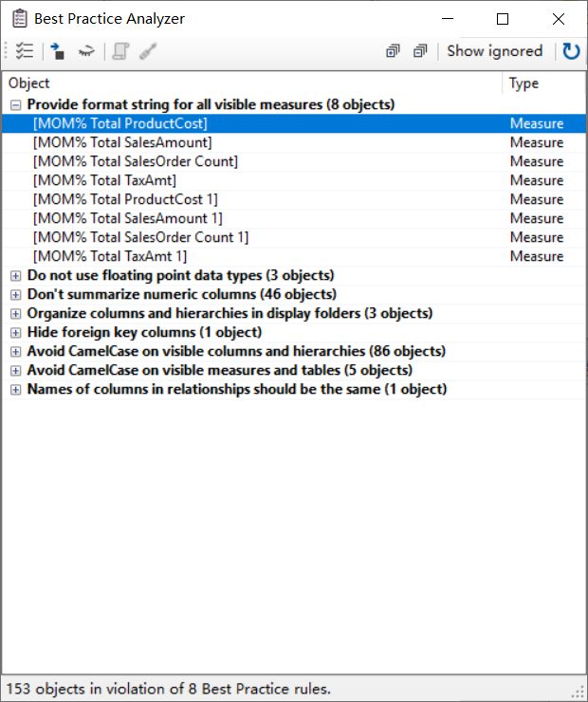
Task: Click Provide format string rule title text
Action: coord(211,104)
